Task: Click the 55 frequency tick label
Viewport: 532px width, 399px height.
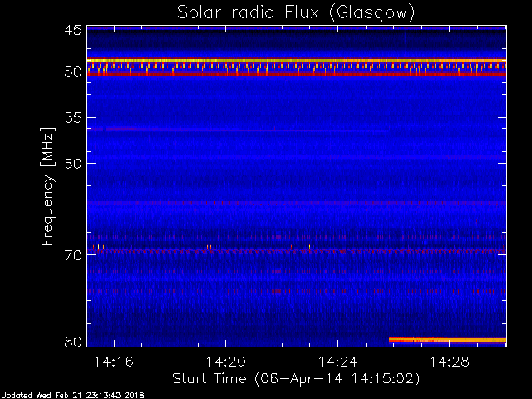Action: 73,118
